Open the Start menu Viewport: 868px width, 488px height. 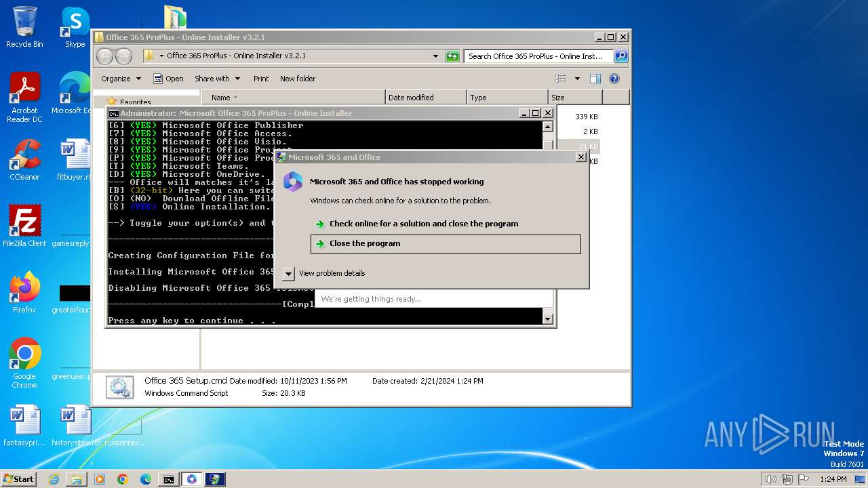coord(19,479)
